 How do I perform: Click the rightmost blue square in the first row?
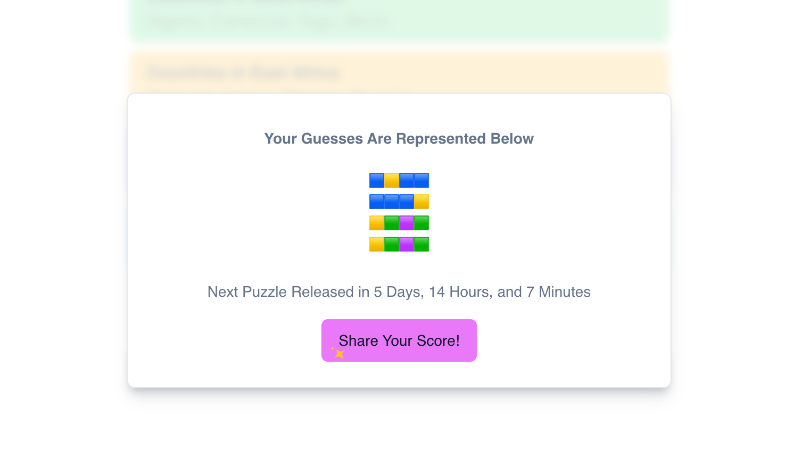[421, 181]
